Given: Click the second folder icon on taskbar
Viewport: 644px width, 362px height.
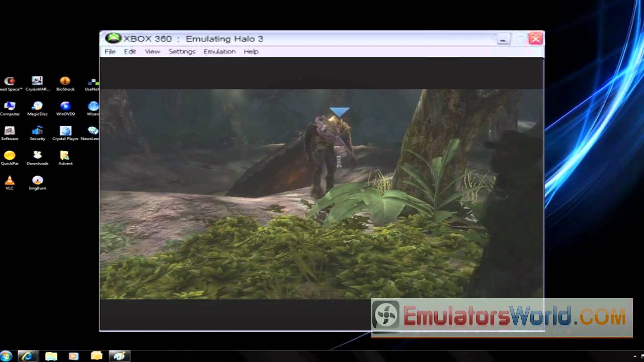Looking at the screenshot, I should [x=96, y=356].
